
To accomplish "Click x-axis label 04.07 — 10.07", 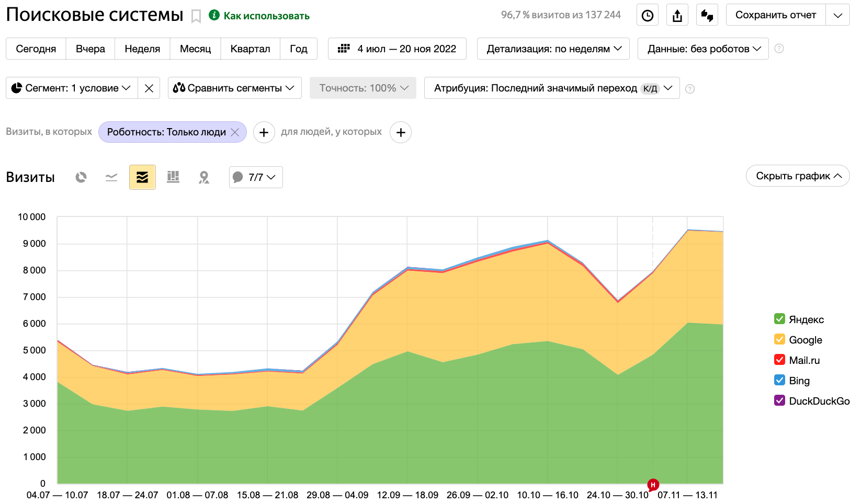I will pyautogui.click(x=58, y=495).
